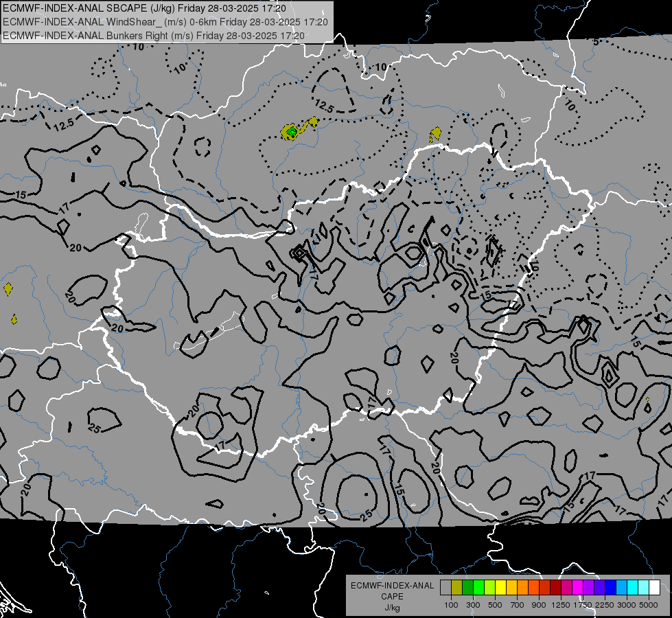This screenshot has height=618, width=672.
Task: Click the 1750 legend tick value
Action: point(583,605)
